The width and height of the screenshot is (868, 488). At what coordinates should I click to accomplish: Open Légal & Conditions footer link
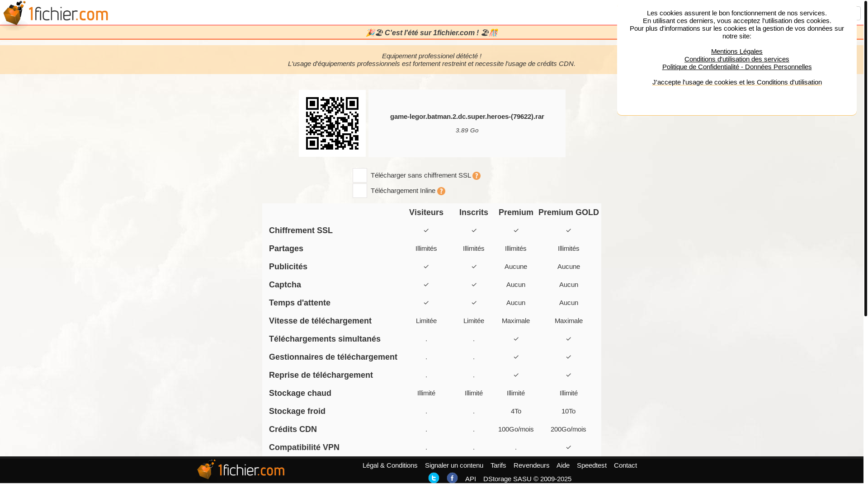point(390,465)
